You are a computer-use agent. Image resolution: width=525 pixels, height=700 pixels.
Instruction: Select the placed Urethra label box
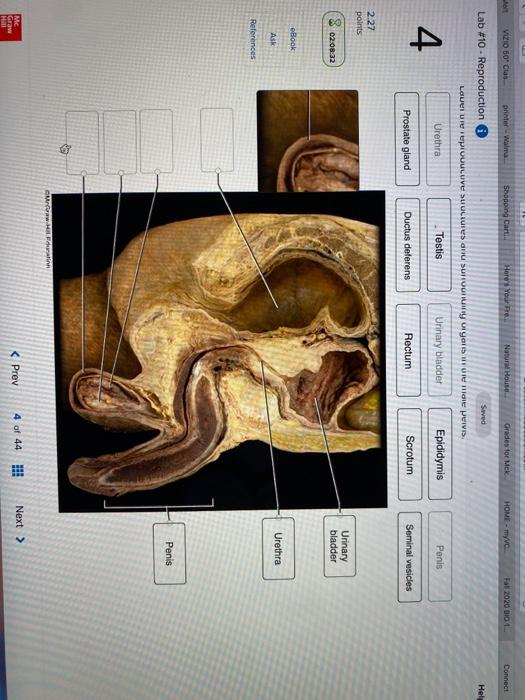point(279,549)
